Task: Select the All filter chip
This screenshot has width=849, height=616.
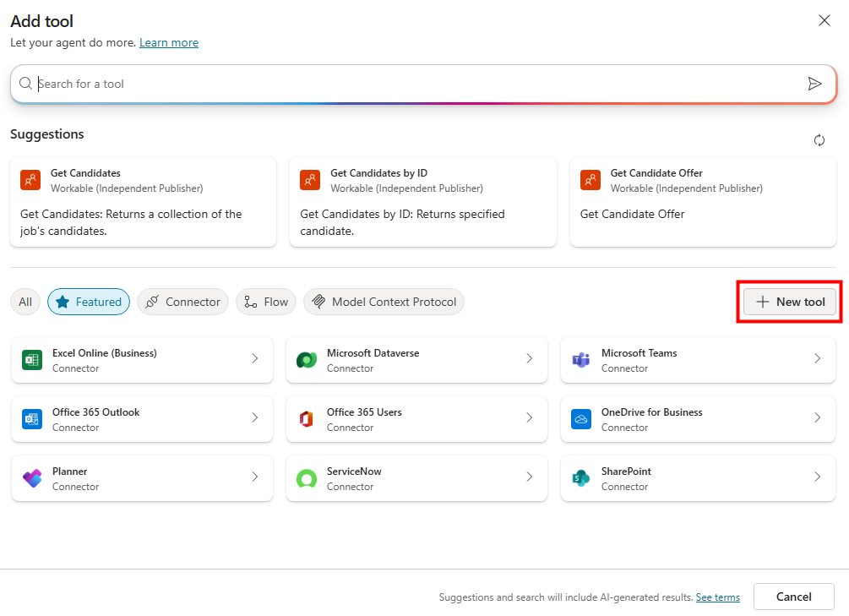Action: (x=25, y=302)
